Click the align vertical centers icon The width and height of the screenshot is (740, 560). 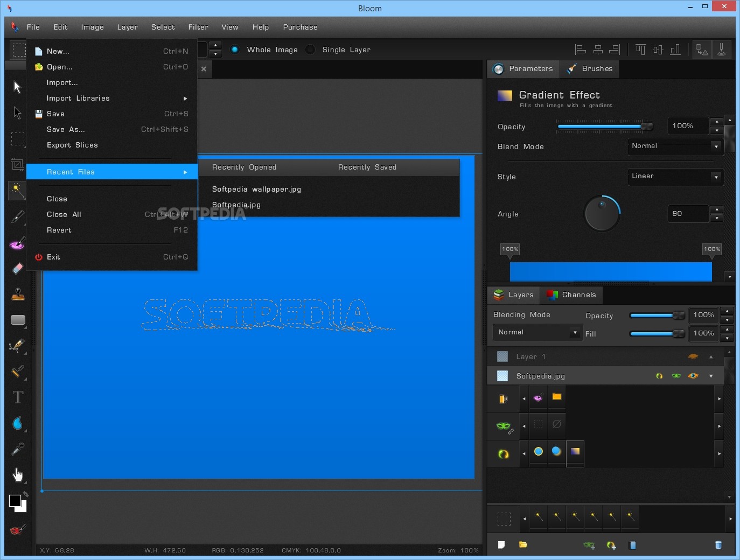point(658,50)
